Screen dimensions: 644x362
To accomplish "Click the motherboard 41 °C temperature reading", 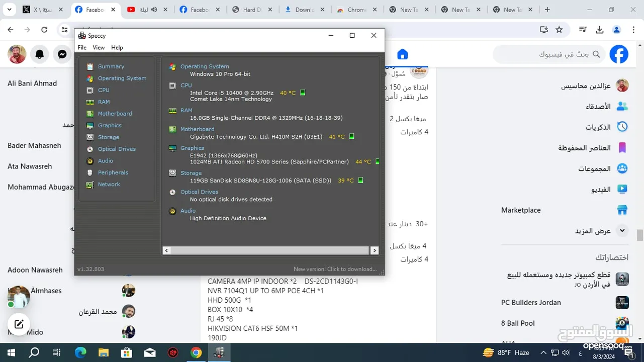I will tap(337, 137).
